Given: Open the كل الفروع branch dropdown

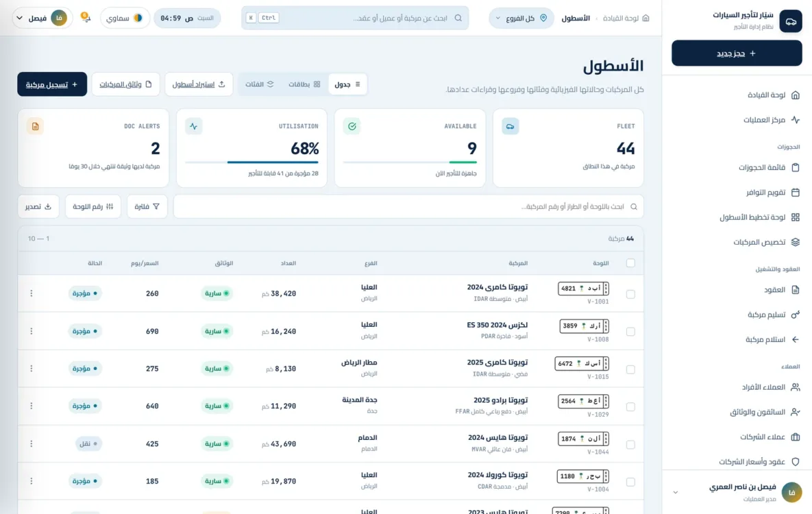Looking at the screenshot, I should tap(521, 18).
